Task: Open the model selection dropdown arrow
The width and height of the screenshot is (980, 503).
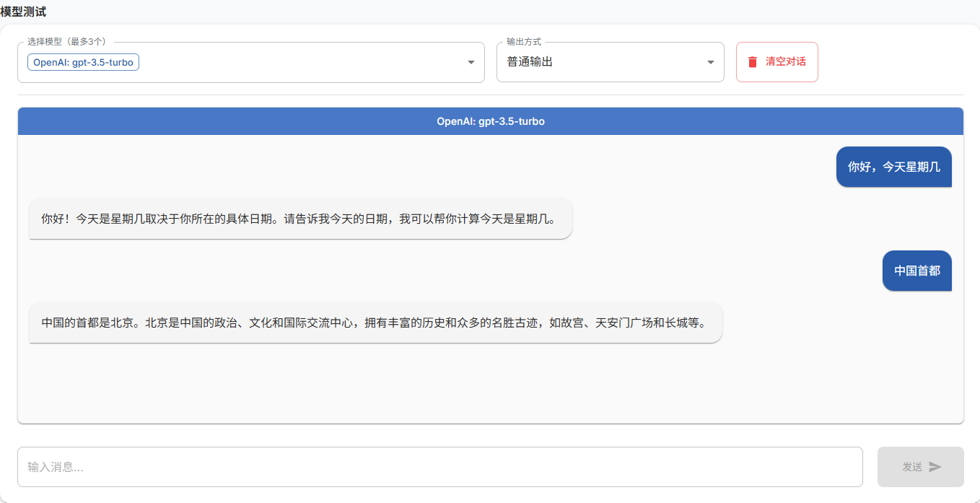Action: pyautogui.click(x=471, y=62)
